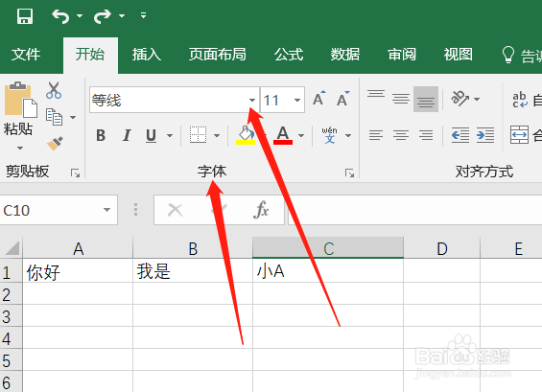This screenshot has height=392, width=542.
Task: Toggle bold formatting
Action: [x=101, y=135]
